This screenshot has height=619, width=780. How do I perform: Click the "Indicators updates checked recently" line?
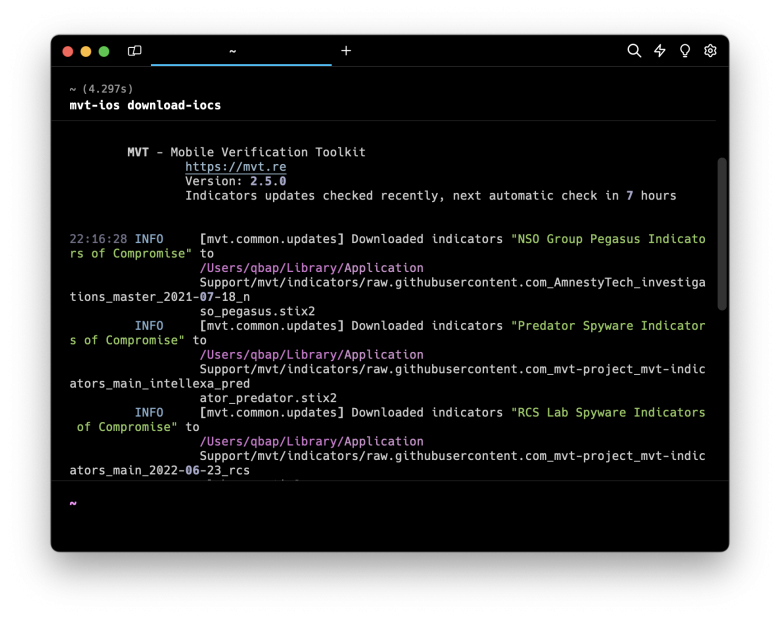tap(431, 196)
